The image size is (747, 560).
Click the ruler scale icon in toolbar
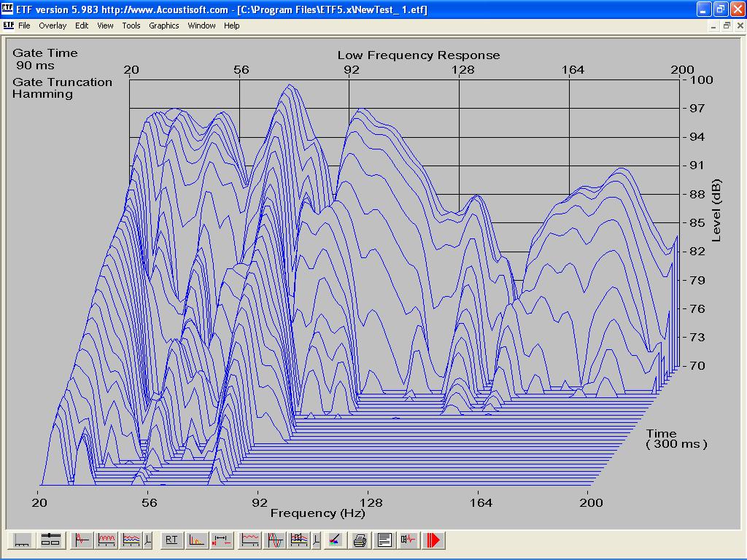tap(21, 540)
